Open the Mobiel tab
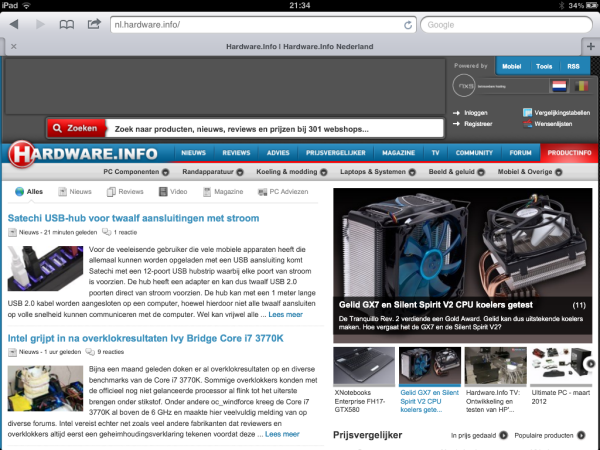Screen dimensions: 600x450 (511, 66)
